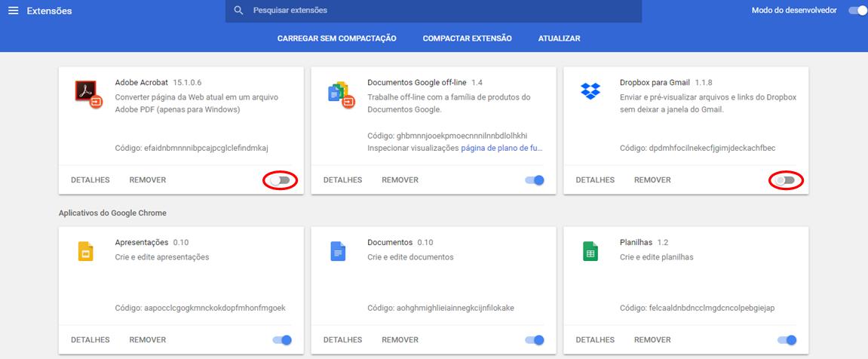The width and height of the screenshot is (868, 359).
Task: Click the Dropbox para Gmail title text
Action: click(x=655, y=82)
